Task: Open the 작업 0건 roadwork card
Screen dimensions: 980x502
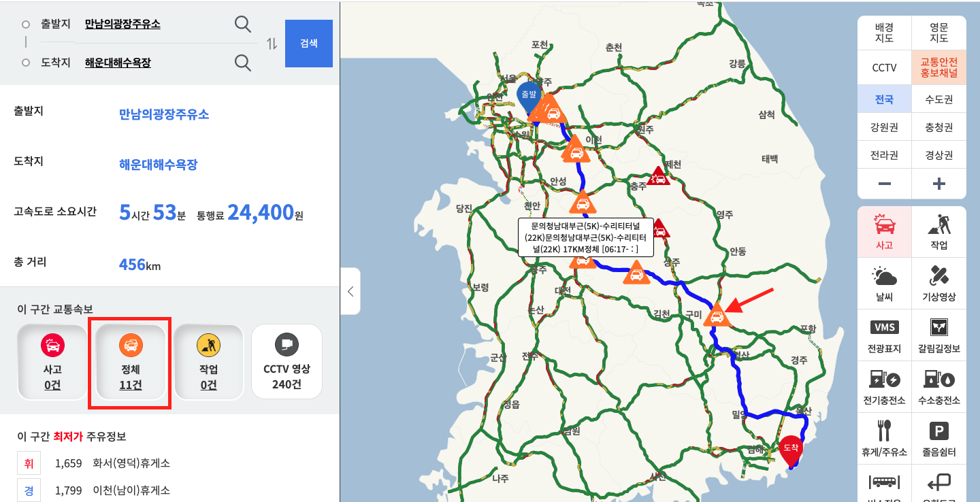Action: 208,362
